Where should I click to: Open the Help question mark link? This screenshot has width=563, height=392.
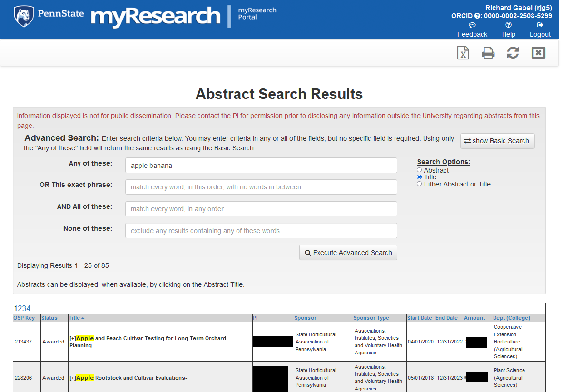point(508,29)
